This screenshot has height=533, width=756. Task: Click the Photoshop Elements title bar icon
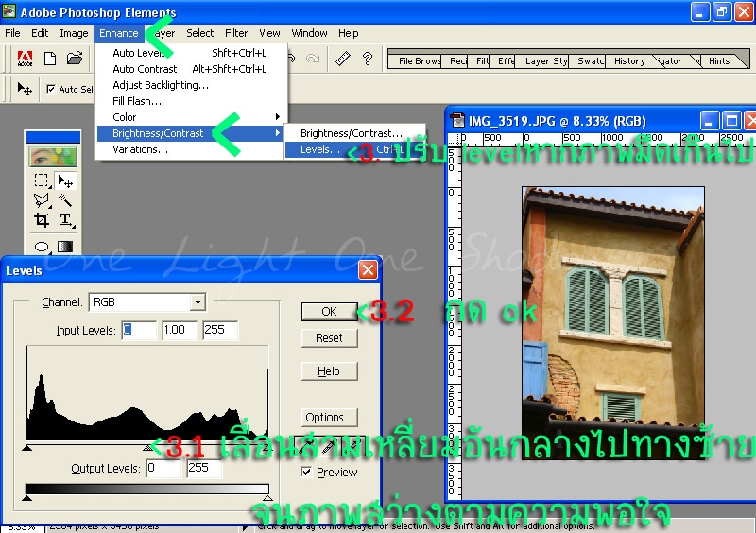pyautogui.click(x=9, y=10)
